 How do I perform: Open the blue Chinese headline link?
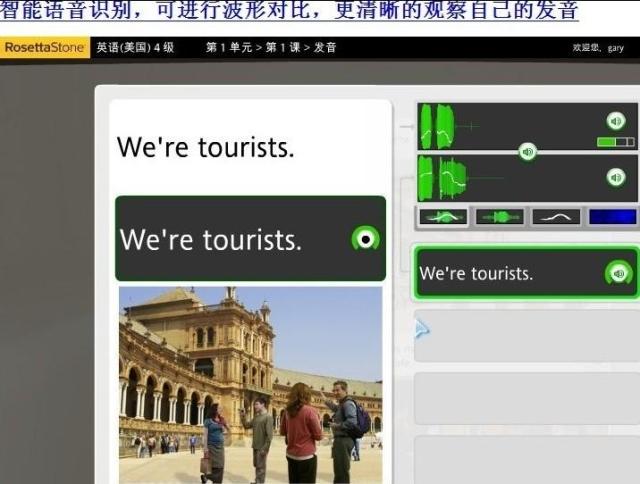(289, 10)
